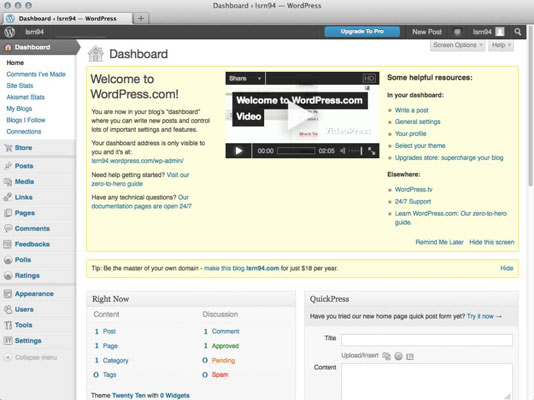The height and width of the screenshot is (400, 534).
Task: Click the QuickPress Content text area
Action: [x=427, y=381]
